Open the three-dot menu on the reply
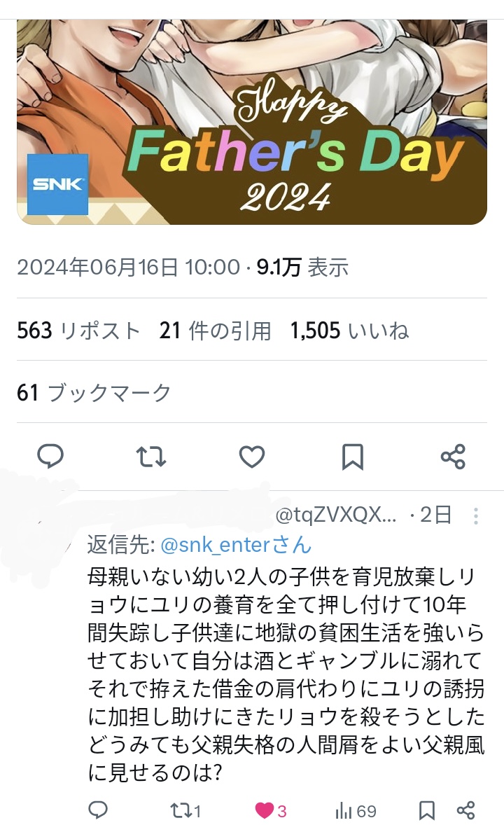Viewport: 504px width, 825px height. click(475, 515)
